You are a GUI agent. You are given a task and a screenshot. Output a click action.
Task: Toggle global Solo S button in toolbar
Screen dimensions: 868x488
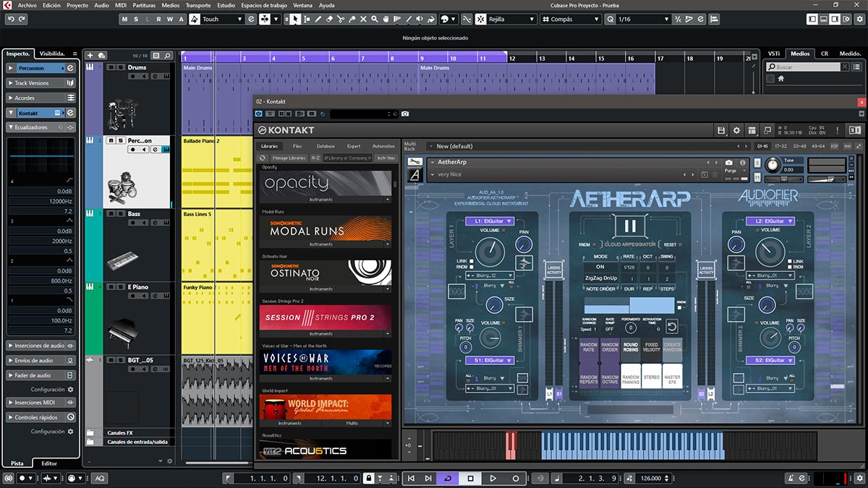click(135, 19)
